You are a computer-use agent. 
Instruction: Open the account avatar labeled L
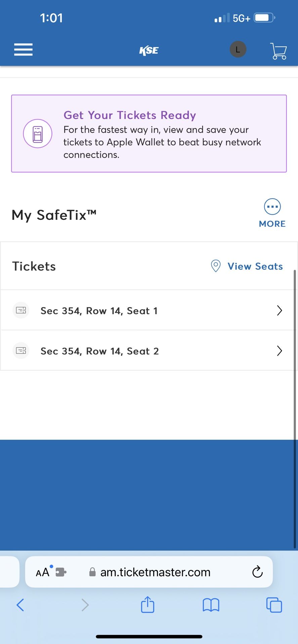(238, 50)
